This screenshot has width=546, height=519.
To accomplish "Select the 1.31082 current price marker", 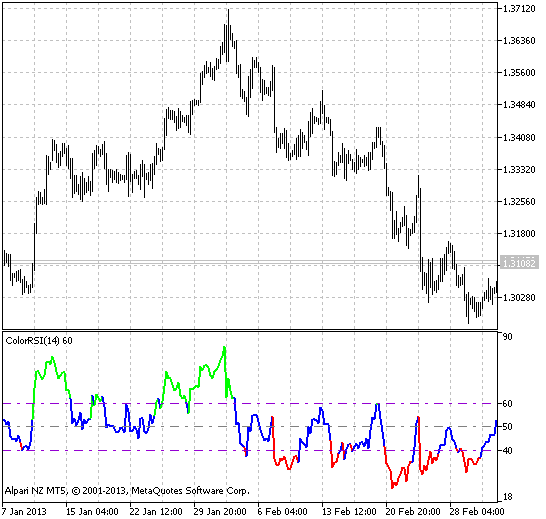I will coord(519,263).
